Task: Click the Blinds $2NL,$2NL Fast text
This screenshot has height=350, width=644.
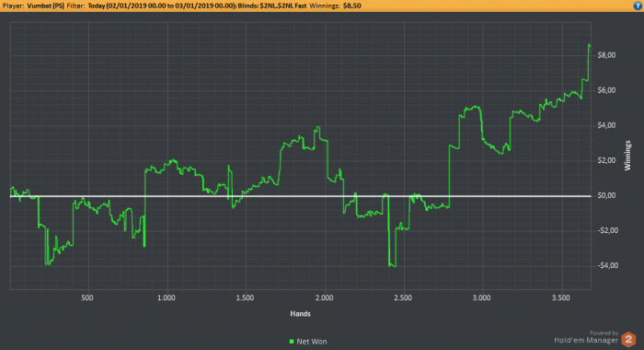Action: point(272,6)
